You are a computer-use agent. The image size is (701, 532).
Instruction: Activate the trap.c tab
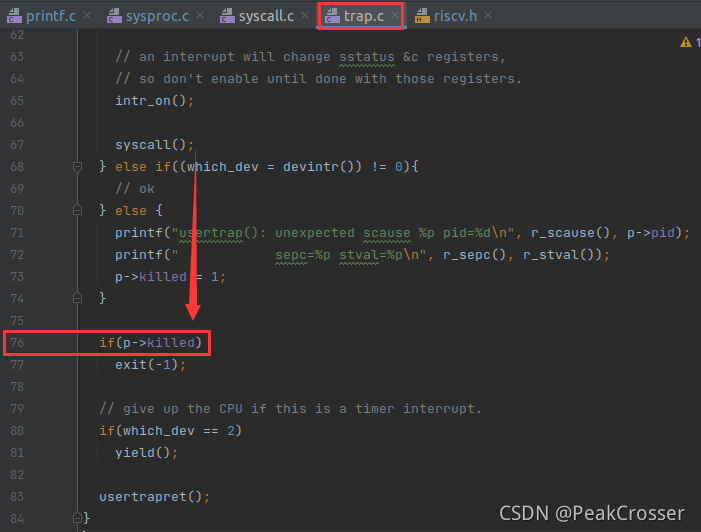[x=363, y=16]
